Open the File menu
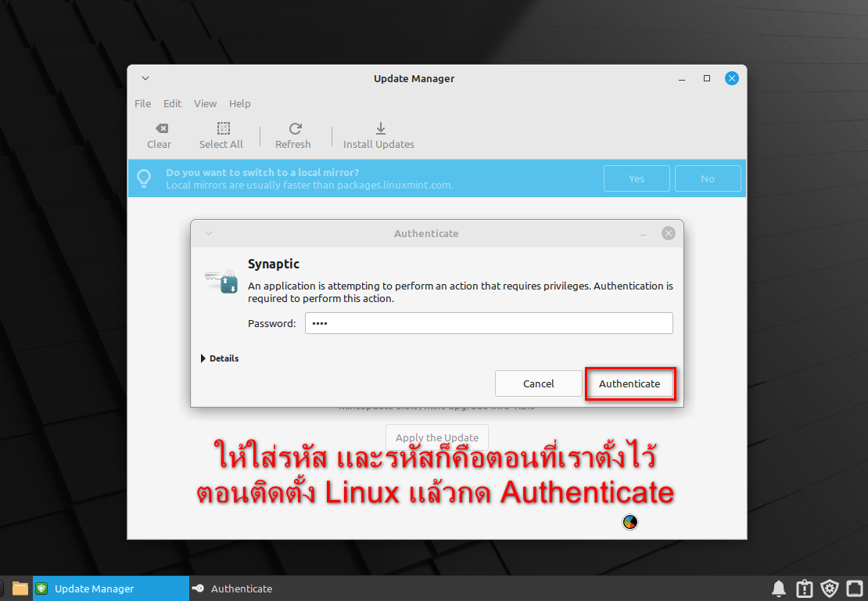This screenshot has height=601, width=868. click(142, 103)
